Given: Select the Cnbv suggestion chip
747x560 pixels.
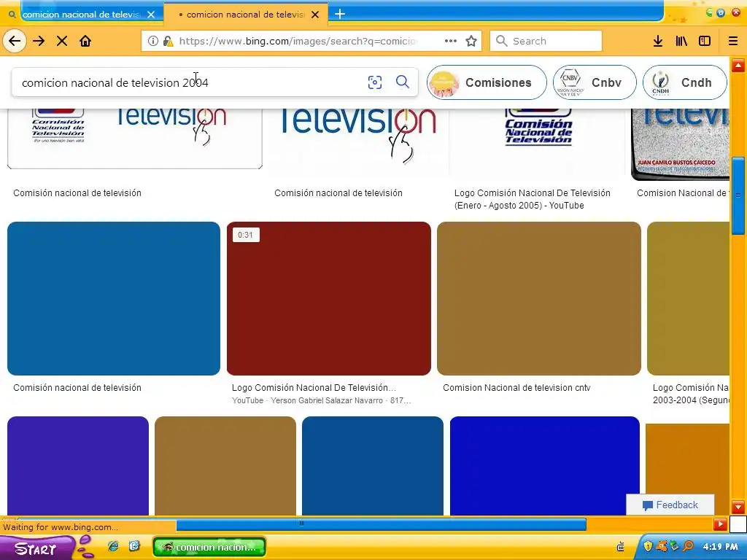Looking at the screenshot, I should pyautogui.click(x=594, y=82).
